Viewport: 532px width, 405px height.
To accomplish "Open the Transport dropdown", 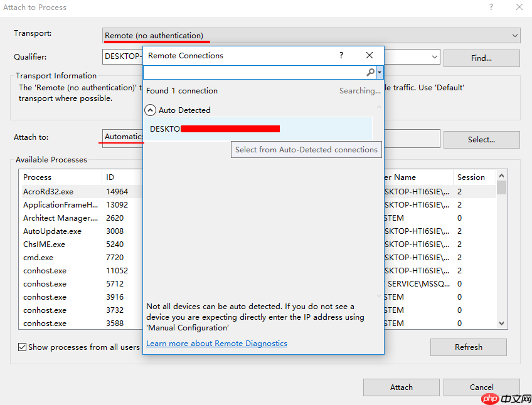I will (x=515, y=35).
